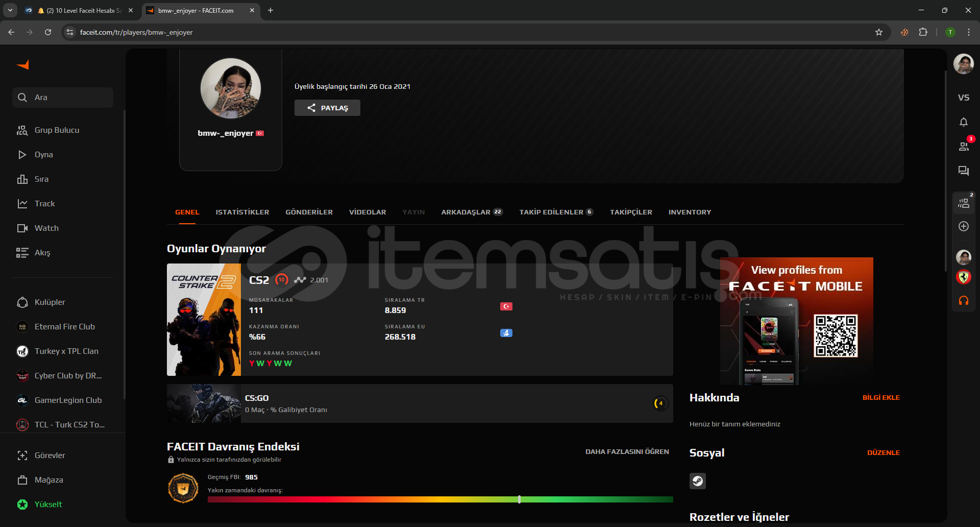Image resolution: width=980 pixels, height=527 pixels.
Task: Click the VS icon in right rail
Action: pyautogui.click(x=964, y=98)
